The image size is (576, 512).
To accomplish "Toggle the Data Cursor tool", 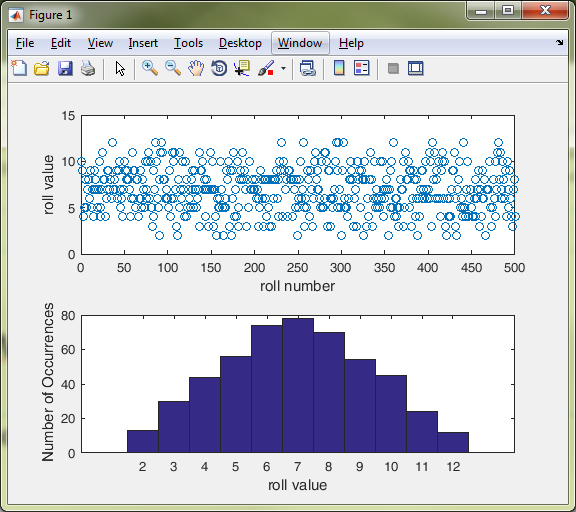I will (242, 68).
